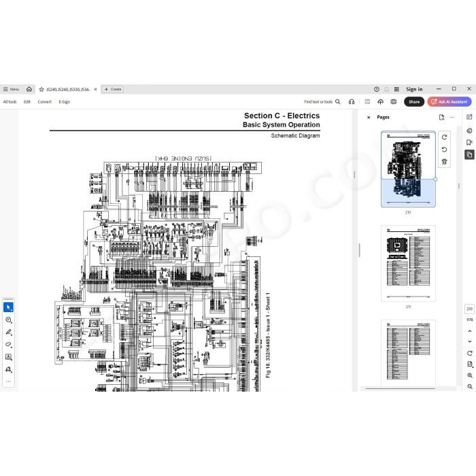The height and width of the screenshot is (476, 476).
Task: Zoom out with the minus magnifier
Action: pyautogui.click(x=470, y=386)
